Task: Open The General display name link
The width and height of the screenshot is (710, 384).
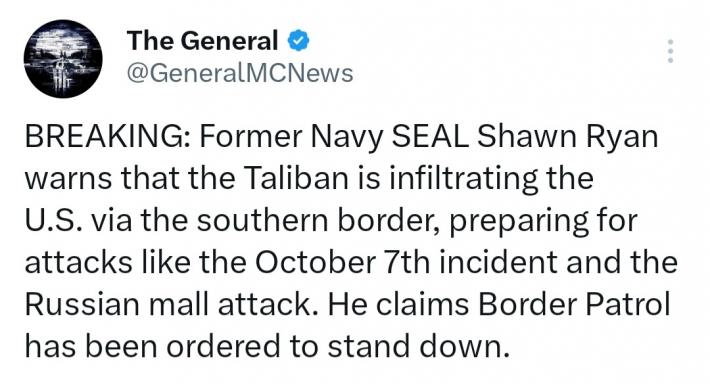Action: pos(202,40)
